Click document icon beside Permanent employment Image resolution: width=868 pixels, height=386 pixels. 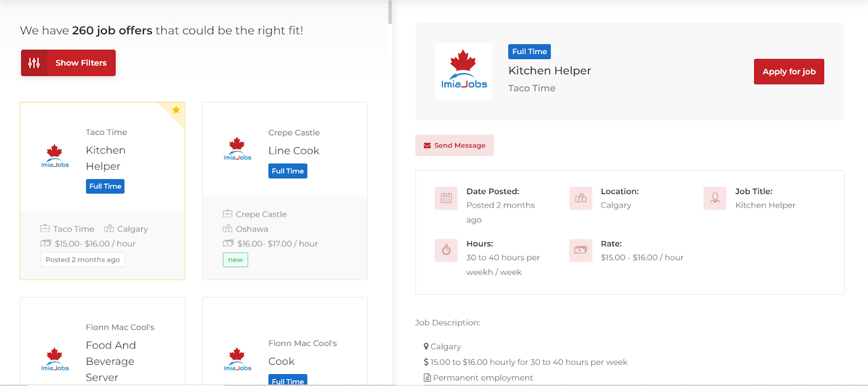tap(427, 378)
